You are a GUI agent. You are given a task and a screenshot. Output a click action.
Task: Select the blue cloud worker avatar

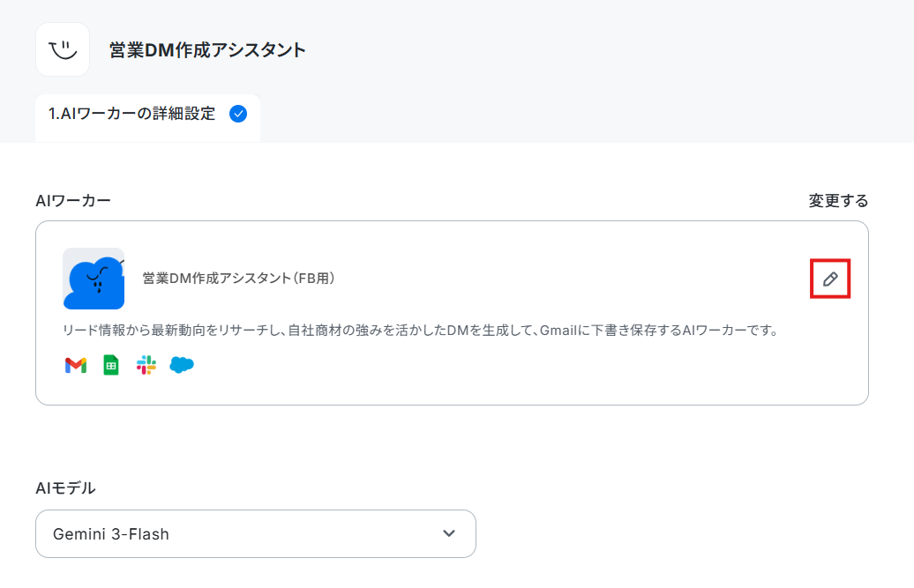(94, 279)
